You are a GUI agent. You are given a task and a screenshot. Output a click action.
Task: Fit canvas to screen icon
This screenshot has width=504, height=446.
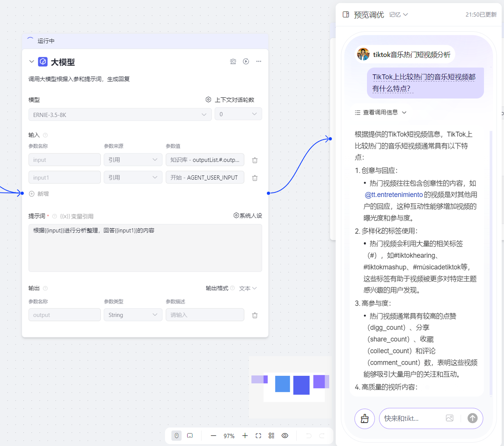coord(258,436)
